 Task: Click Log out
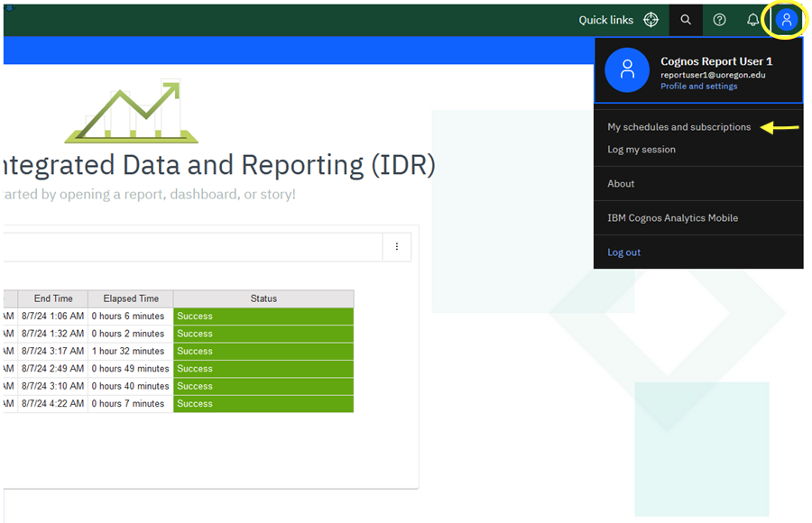623,252
